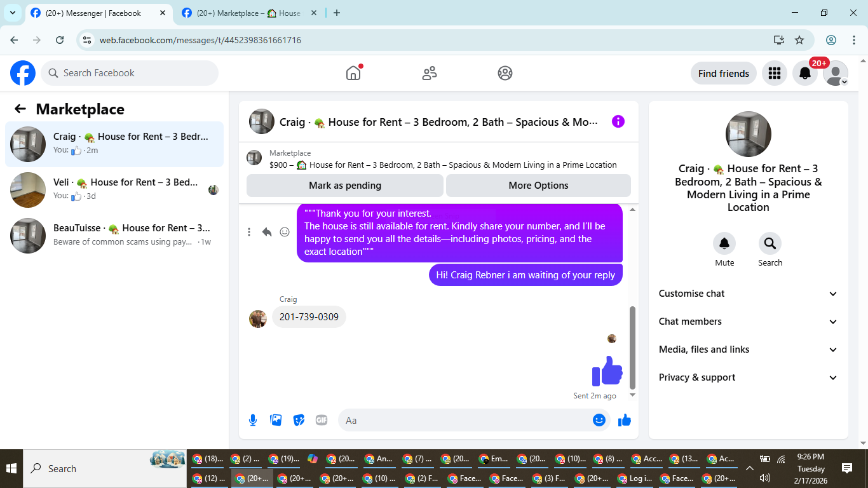Attach a photo file to message
The image size is (868, 488).
coord(276,420)
